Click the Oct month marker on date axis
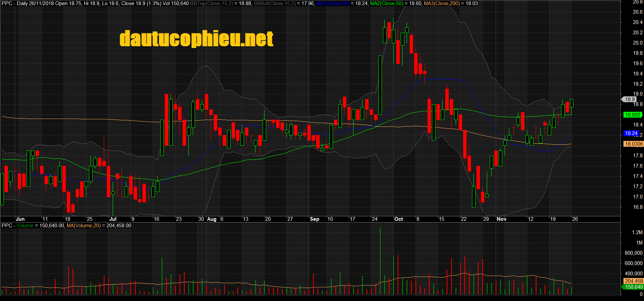Viewport: 644px width, 301px height. pyautogui.click(x=398, y=219)
